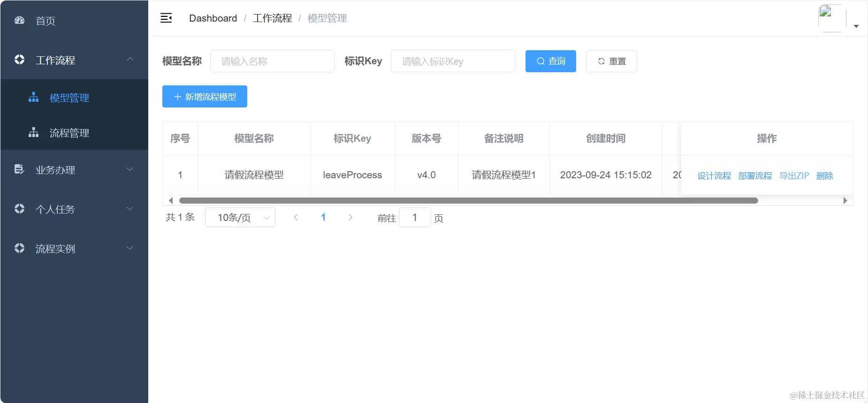Open the 10条/页 page size dropdown
The width and height of the screenshot is (868, 403).
tap(240, 217)
